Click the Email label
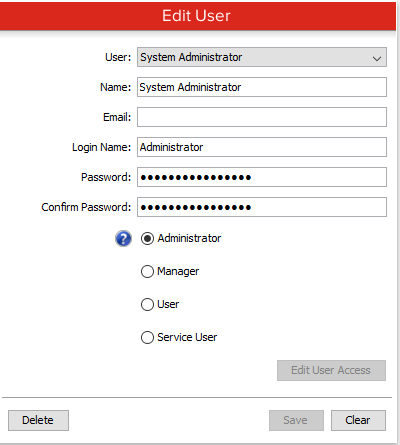The image size is (400, 445). point(117,117)
